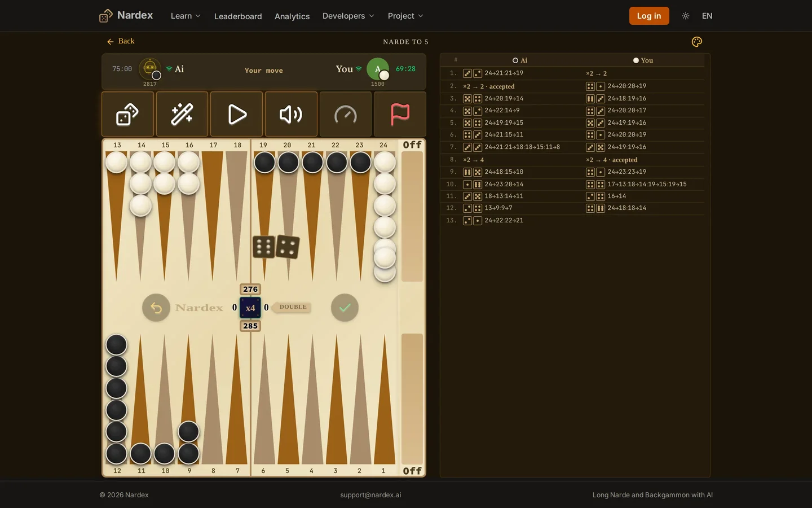
Task: Click the pip count 285 label
Action: pos(250,326)
